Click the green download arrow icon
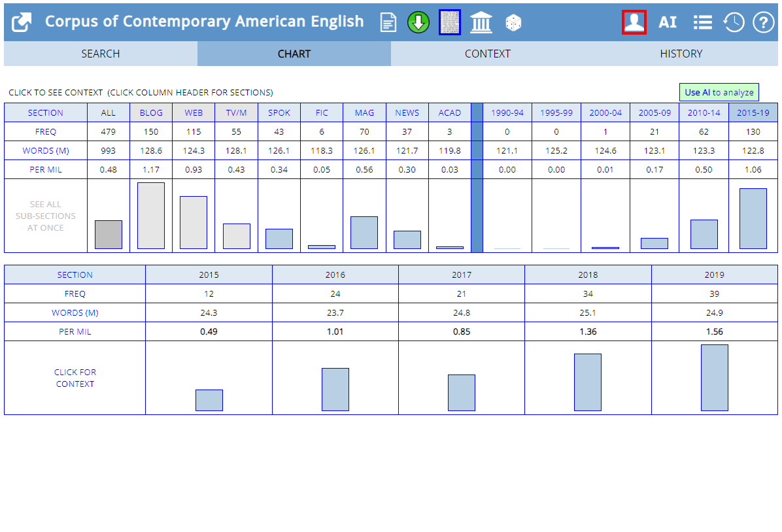This screenshot has height=532, width=782. pyautogui.click(x=418, y=23)
